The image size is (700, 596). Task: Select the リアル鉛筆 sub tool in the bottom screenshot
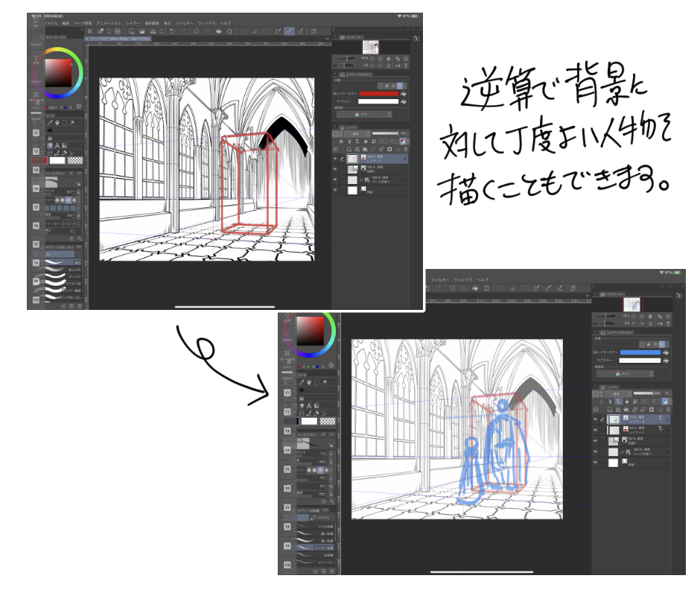pos(315,526)
